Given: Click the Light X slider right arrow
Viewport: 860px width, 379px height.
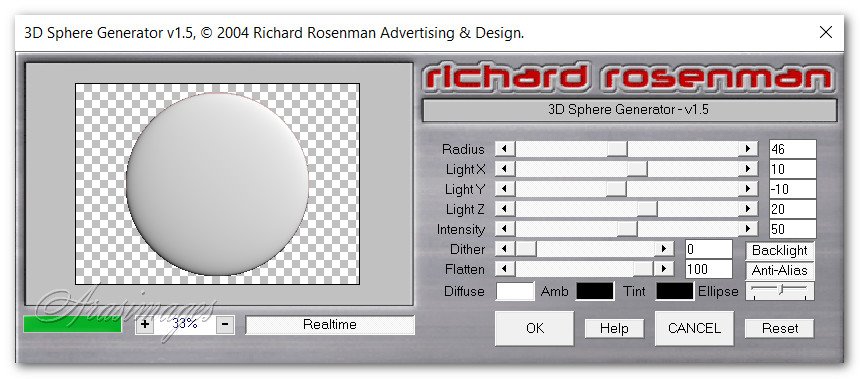Looking at the screenshot, I should (747, 169).
